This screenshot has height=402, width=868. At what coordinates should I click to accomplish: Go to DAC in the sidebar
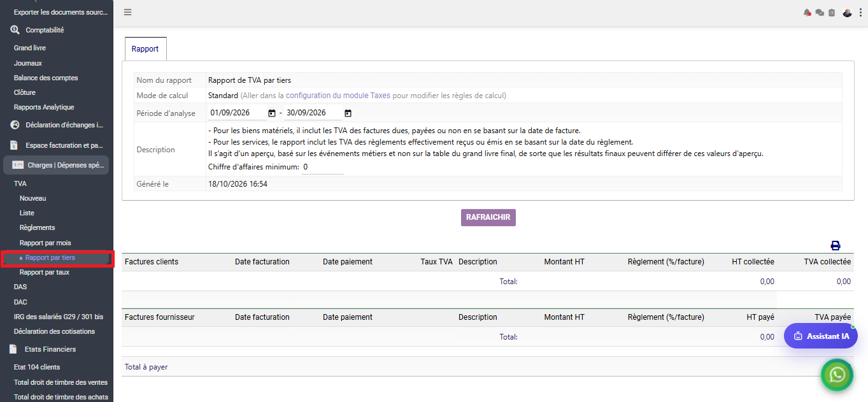point(20,302)
